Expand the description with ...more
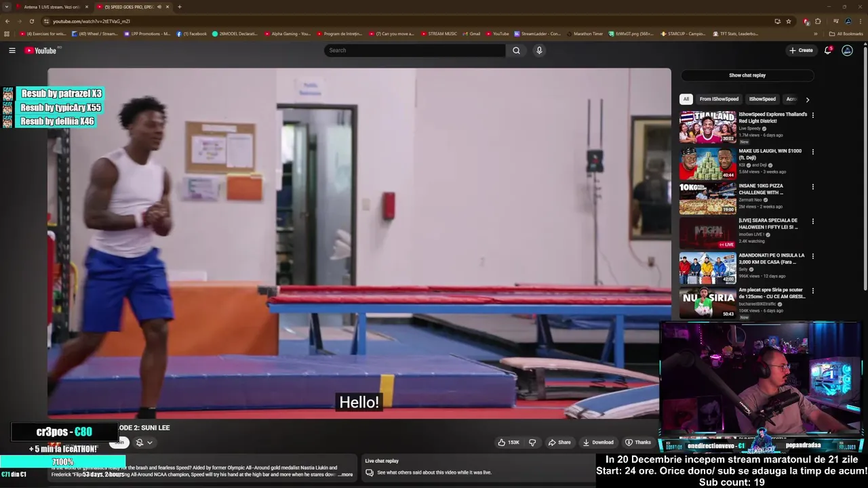Screen dimensions: 868x488 click(x=346, y=474)
